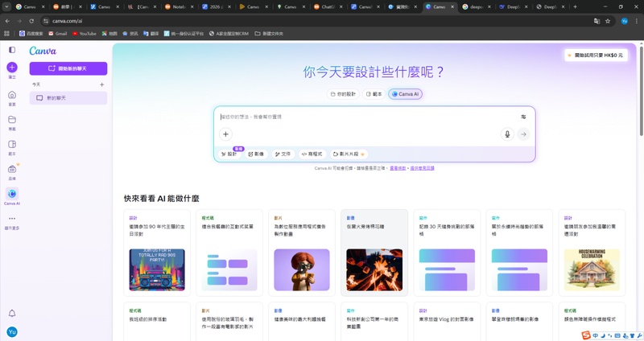Open Chrome menu three dots
This screenshot has height=341, width=644.
point(637,21)
